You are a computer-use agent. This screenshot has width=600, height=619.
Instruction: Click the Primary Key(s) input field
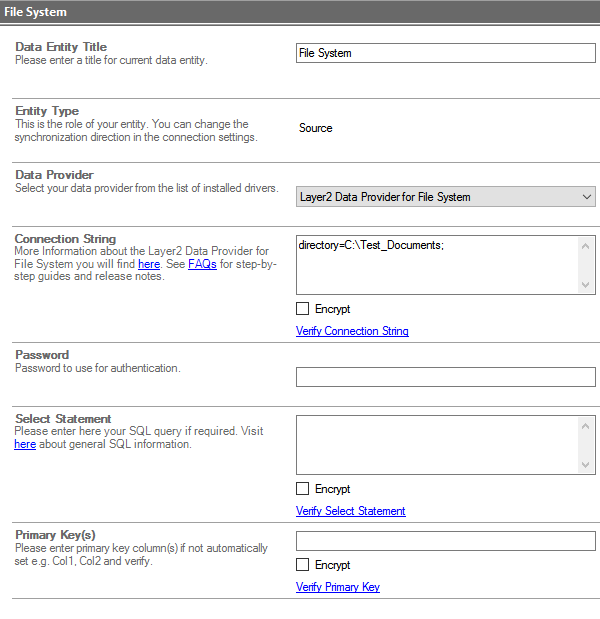click(445, 541)
